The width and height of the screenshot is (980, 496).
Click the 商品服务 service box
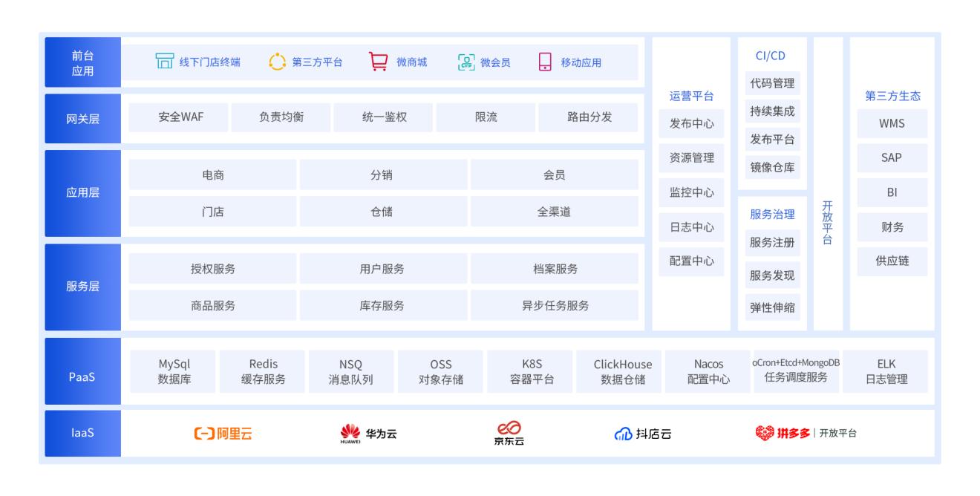point(213,305)
